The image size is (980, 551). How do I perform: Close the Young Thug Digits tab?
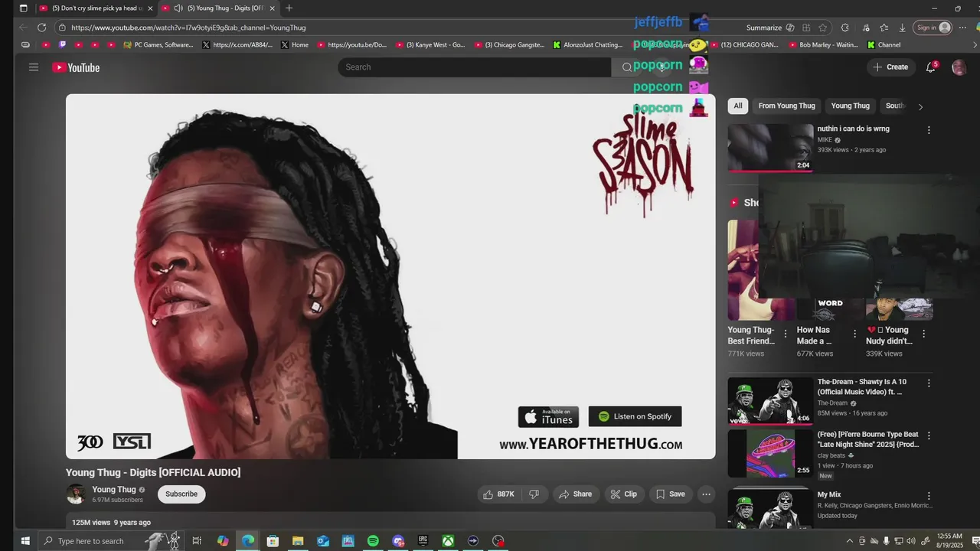pyautogui.click(x=272, y=8)
